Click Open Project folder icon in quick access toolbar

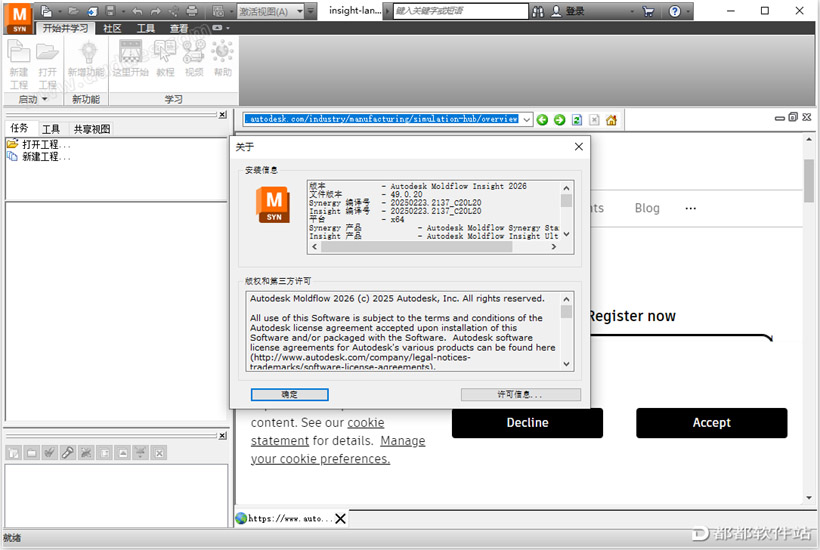click(73, 11)
